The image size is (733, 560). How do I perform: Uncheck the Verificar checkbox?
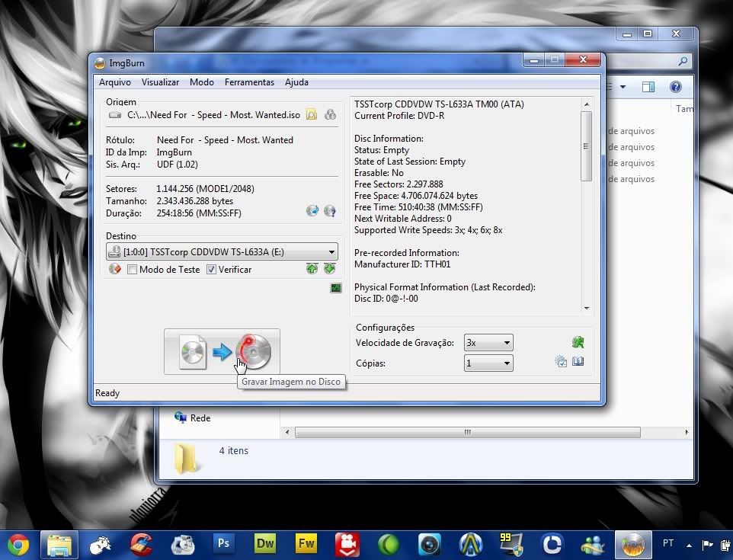tap(212, 270)
